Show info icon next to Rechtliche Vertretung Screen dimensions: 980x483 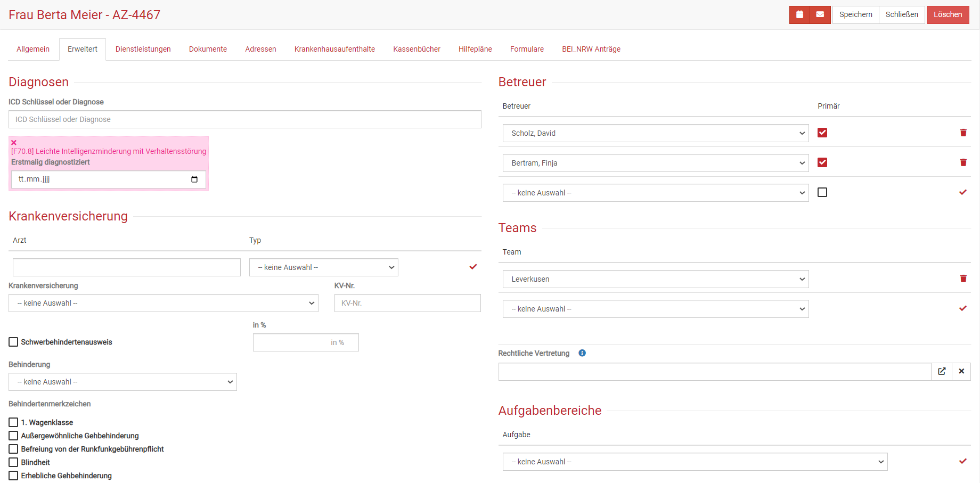[x=582, y=353]
